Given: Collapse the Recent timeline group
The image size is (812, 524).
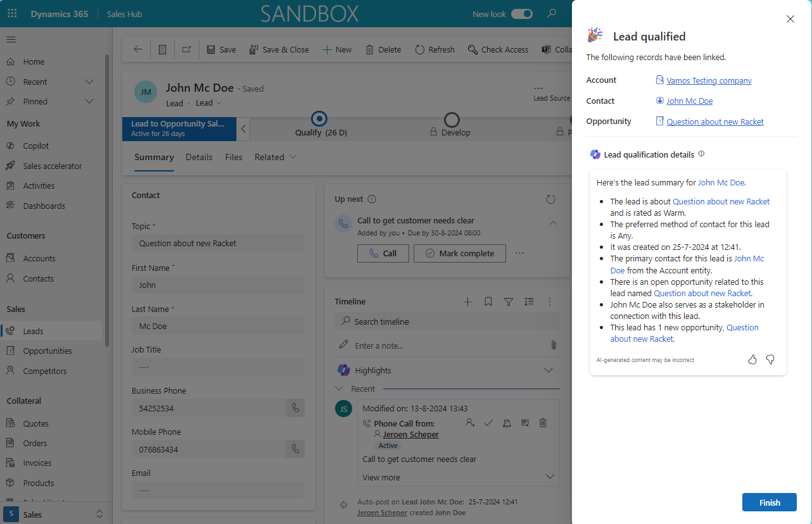Looking at the screenshot, I should (x=339, y=389).
